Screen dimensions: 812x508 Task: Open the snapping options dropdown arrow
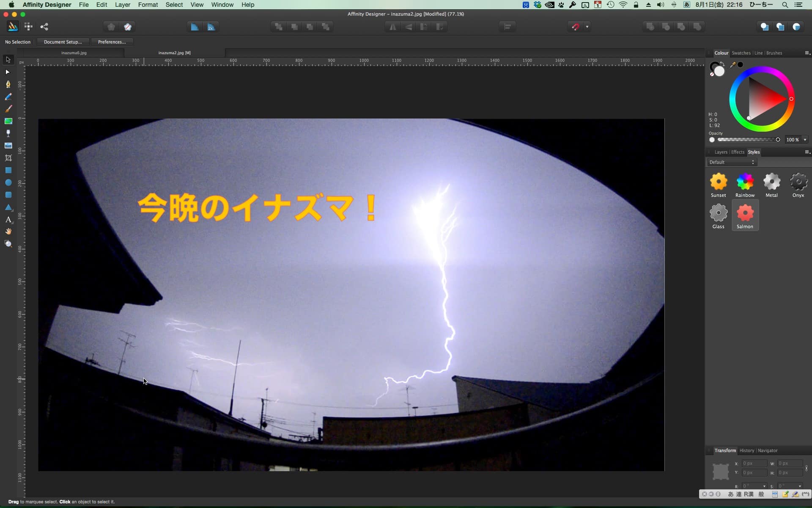coord(587,27)
